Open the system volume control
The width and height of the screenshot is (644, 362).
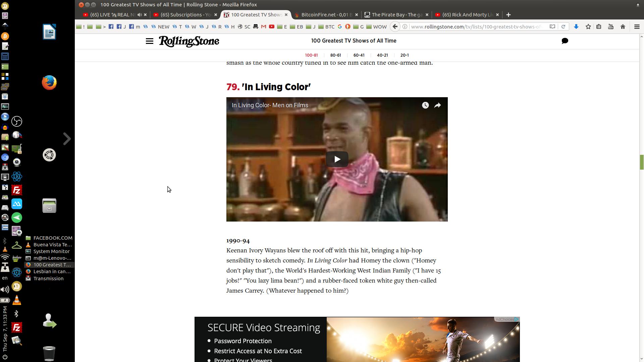pos(5,290)
